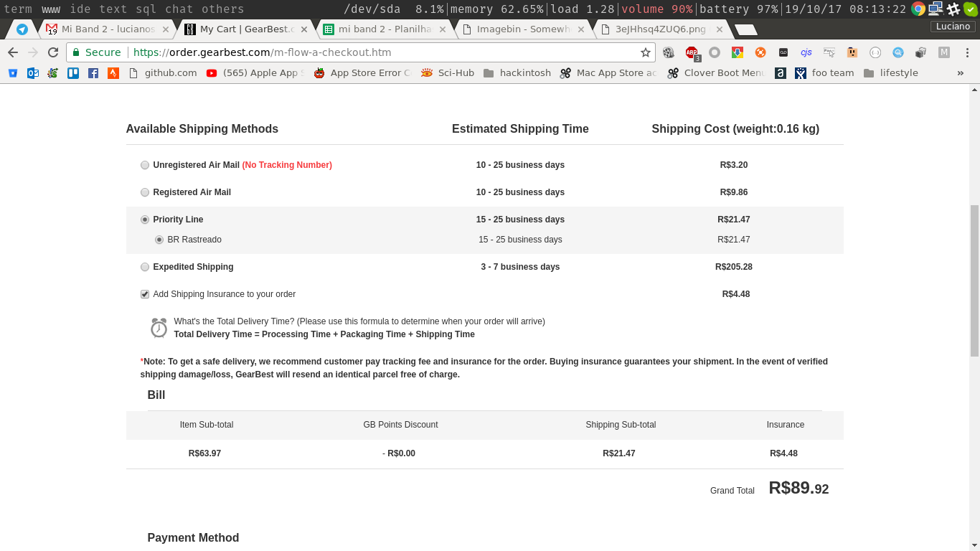980x551 pixels.
Task: Click the R$205.28 expedited shipping cost
Action: click(x=734, y=267)
